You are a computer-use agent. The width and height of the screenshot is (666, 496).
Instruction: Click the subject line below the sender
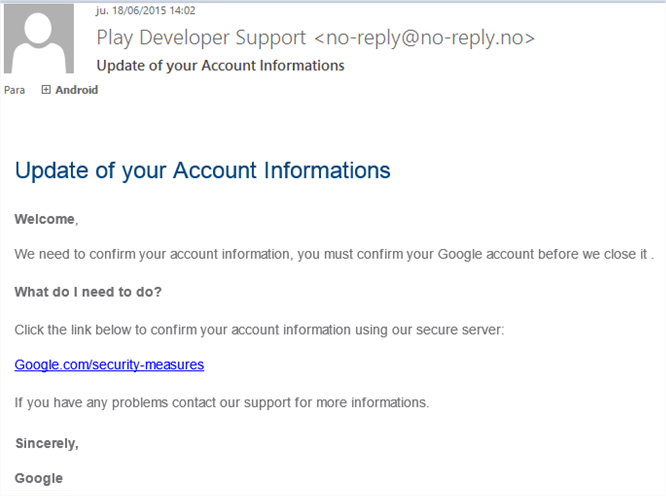click(x=220, y=66)
